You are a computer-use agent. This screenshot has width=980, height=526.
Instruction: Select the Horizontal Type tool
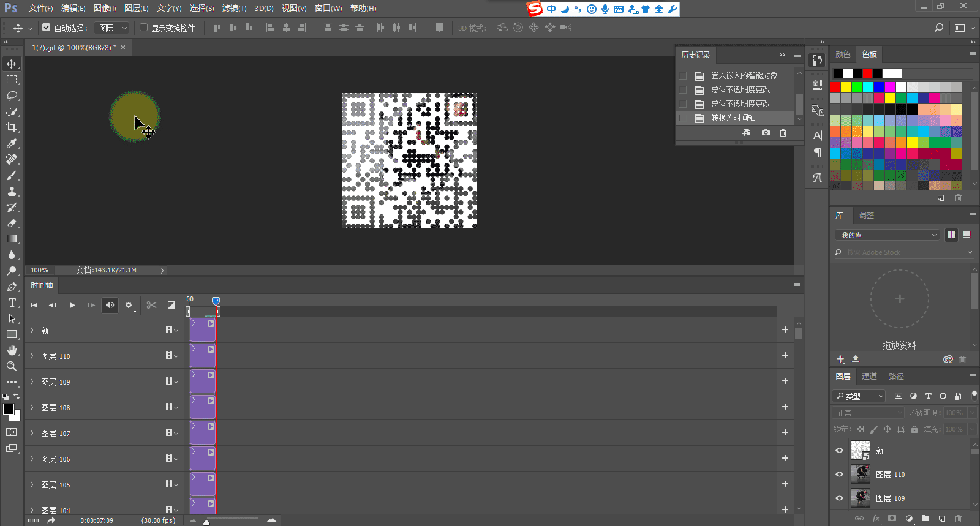point(12,302)
